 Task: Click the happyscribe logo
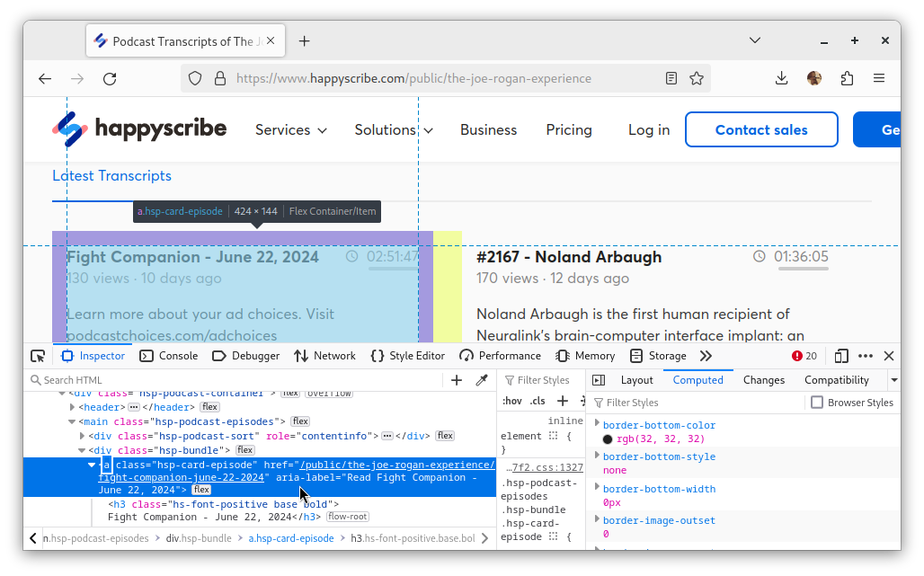pyautogui.click(x=139, y=129)
